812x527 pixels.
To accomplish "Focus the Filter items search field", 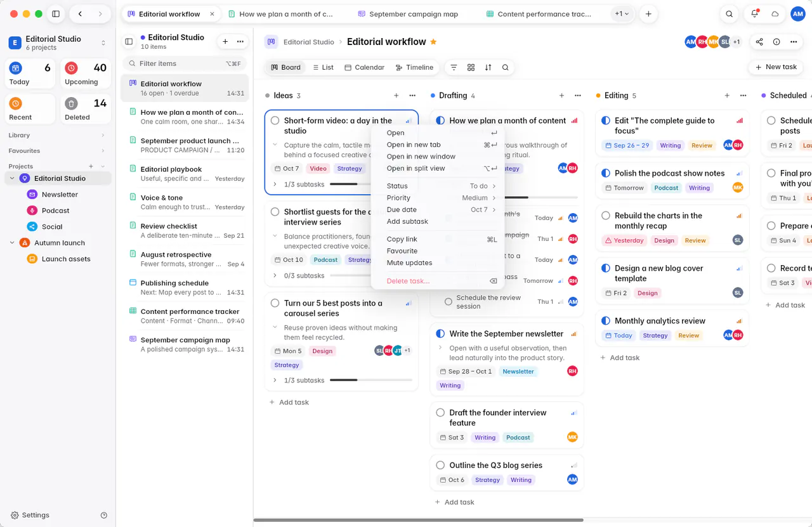I will 183,63.
